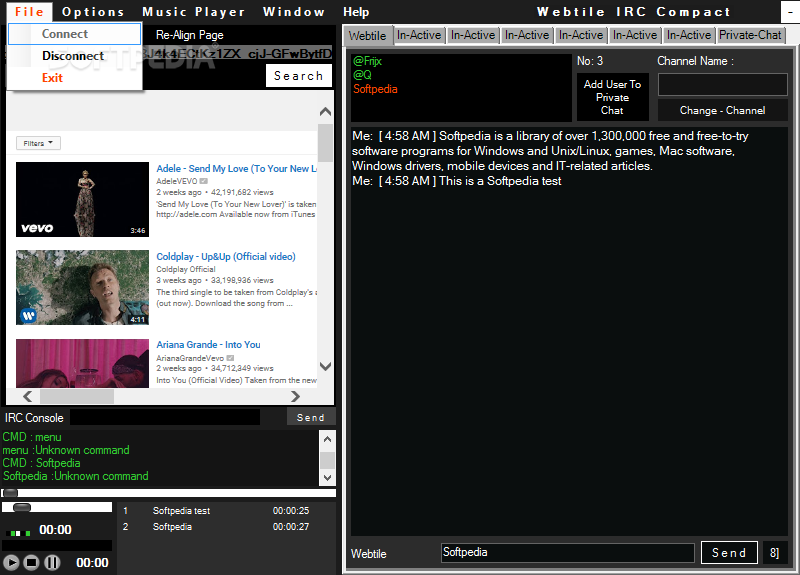Click vertical scrollbar thumb in video list

(325, 142)
